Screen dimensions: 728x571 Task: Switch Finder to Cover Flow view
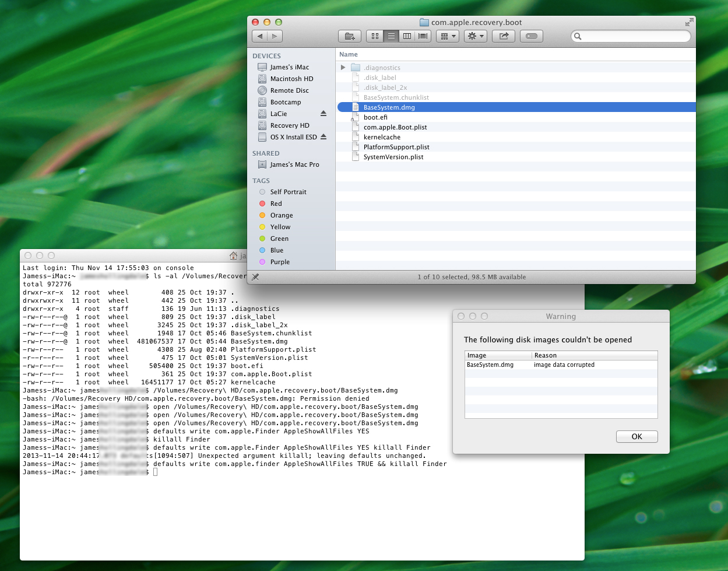(423, 36)
